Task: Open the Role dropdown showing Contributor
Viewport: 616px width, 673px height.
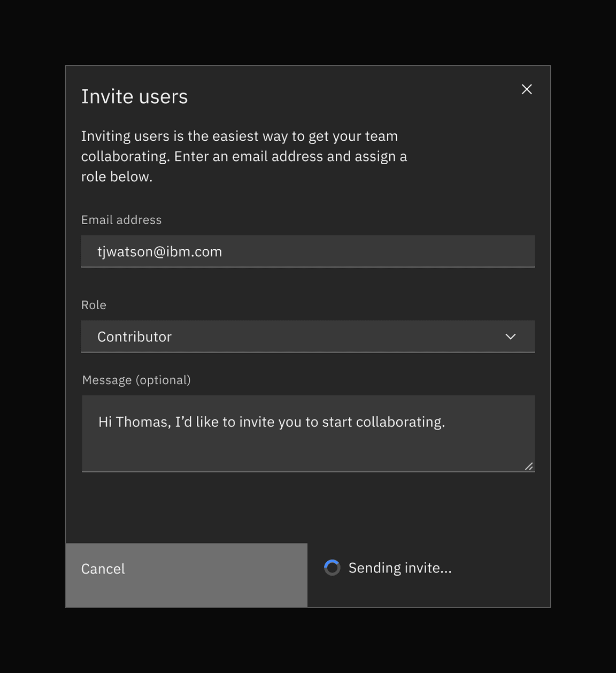Action: tap(308, 336)
